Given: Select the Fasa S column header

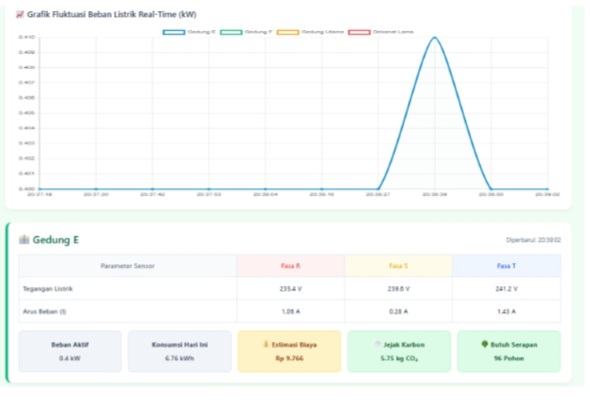Looking at the screenshot, I should (x=398, y=266).
